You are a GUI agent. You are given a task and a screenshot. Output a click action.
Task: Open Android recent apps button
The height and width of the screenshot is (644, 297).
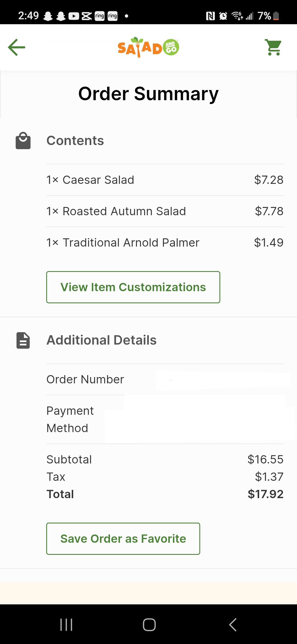tap(66, 625)
